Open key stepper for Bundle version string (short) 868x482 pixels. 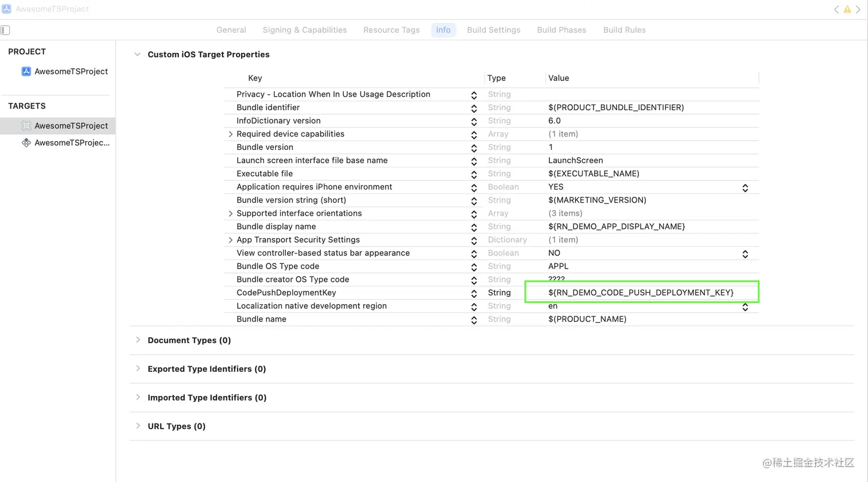click(x=474, y=201)
